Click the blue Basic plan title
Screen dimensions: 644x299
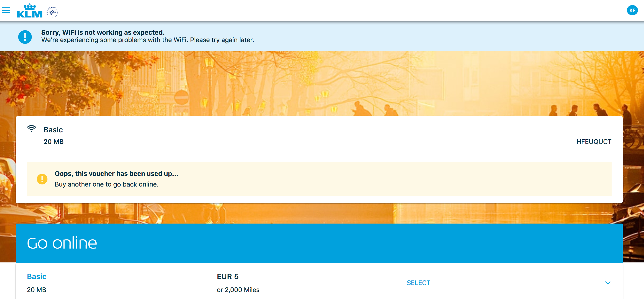pos(37,276)
